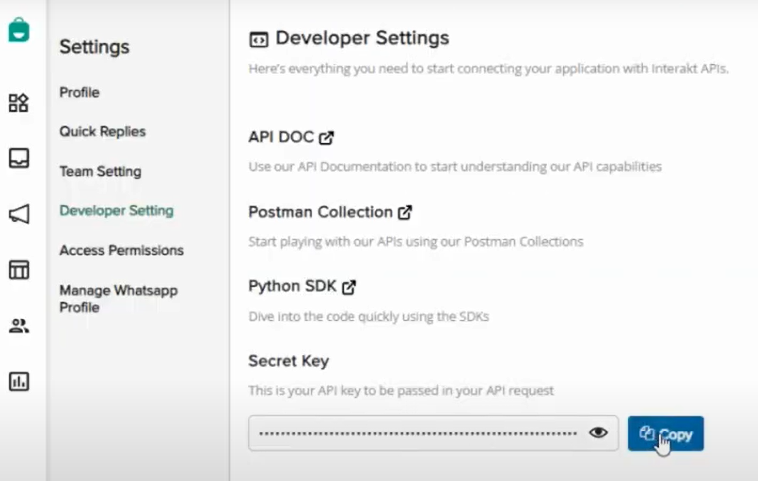Open Profile settings
Viewport: 758px width, 481px height.
[x=79, y=92]
